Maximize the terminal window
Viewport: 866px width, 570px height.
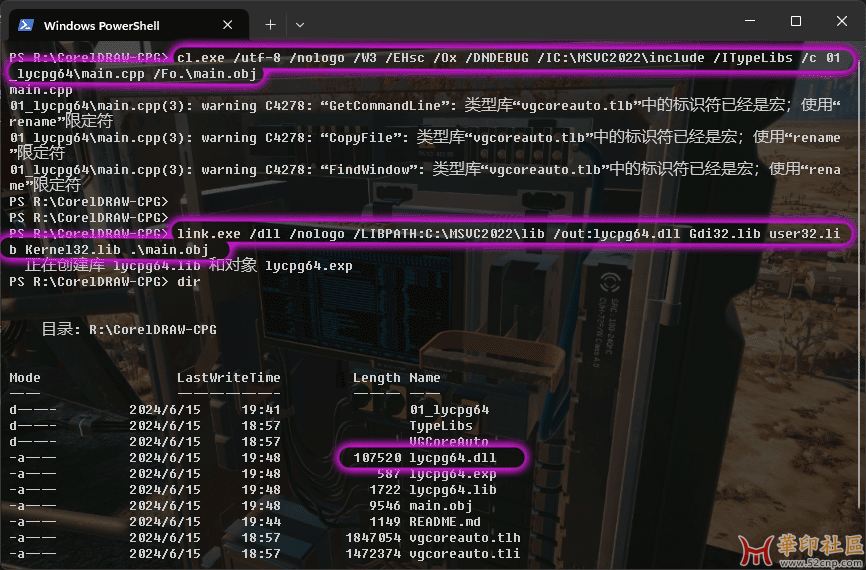click(x=795, y=21)
